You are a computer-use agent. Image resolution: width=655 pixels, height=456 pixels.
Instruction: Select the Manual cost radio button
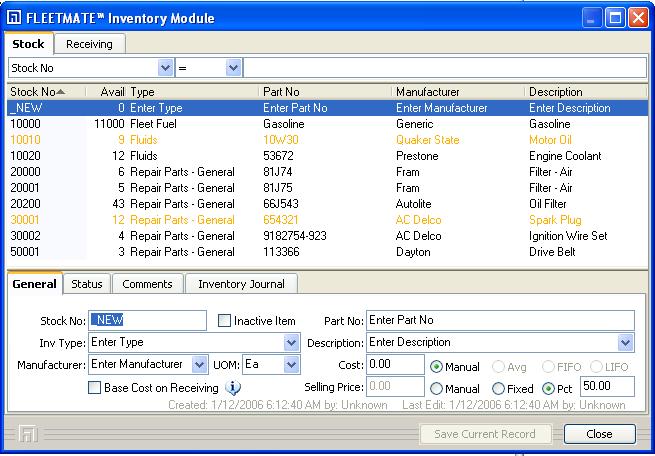coord(436,367)
